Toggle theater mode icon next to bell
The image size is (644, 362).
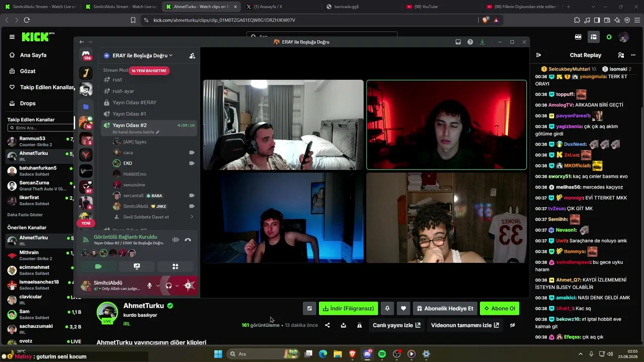(309, 309)
